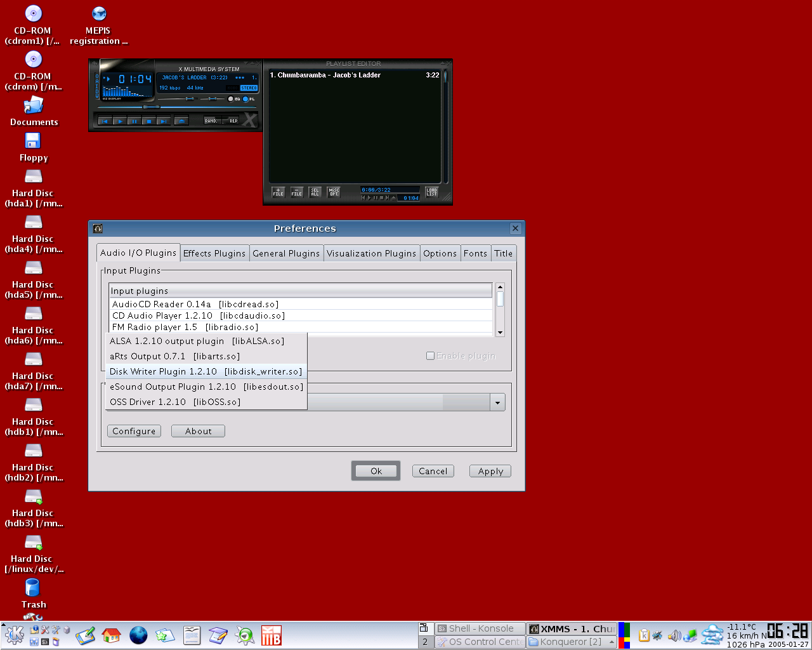The image size is (812, 650).
Task: Click Cancel in Preferences dialog
Action: point(433,471)
